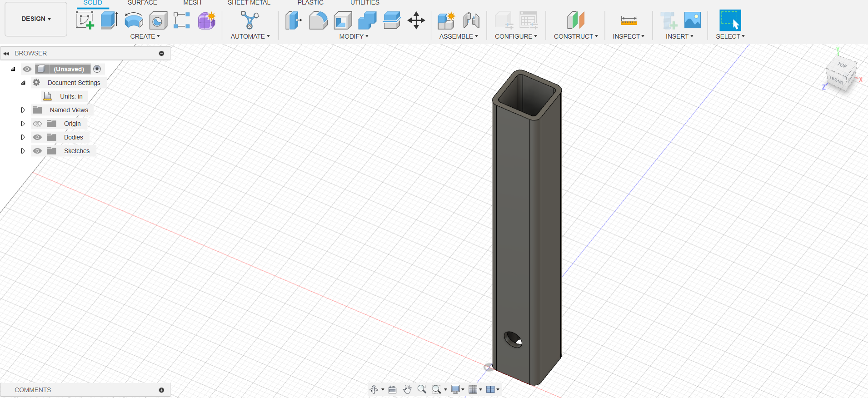Click the ViewCube Top face
868x398 pixels.
click(842, 65)
